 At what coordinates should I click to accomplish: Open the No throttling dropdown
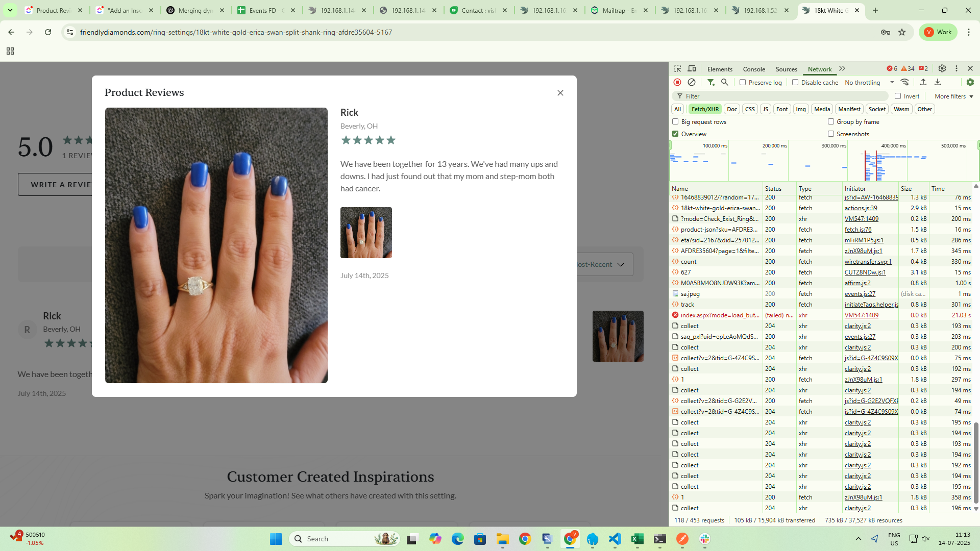(x=869, y=83)
